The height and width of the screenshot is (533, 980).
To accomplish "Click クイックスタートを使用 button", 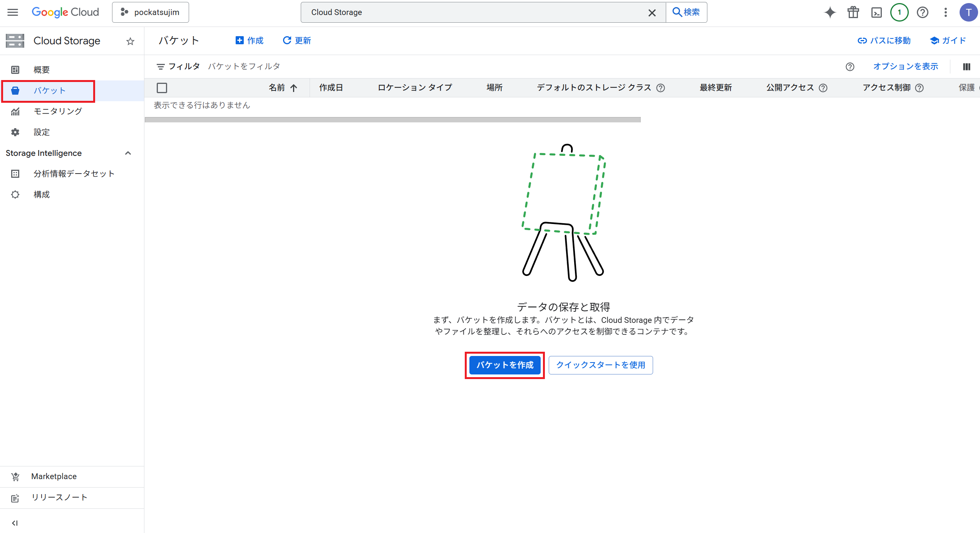I will pos(600,365).
